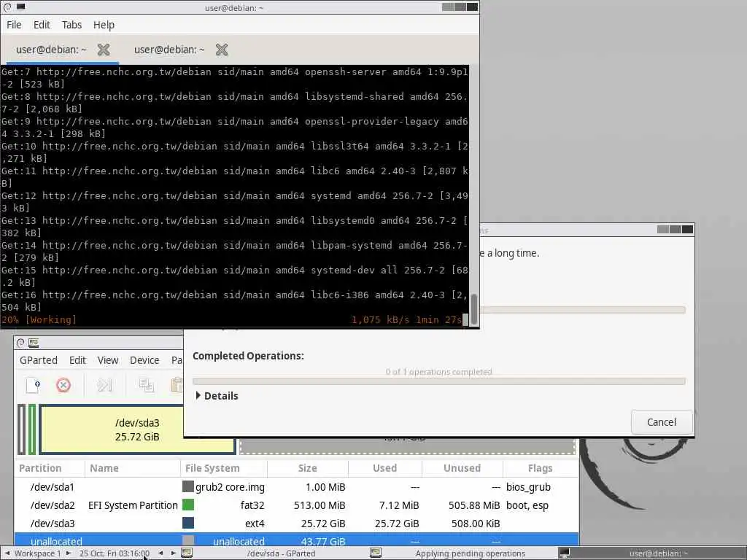Go to previous workspace with the left arrow
Viewport: 747px width, 560px height.
coord(7,553)
